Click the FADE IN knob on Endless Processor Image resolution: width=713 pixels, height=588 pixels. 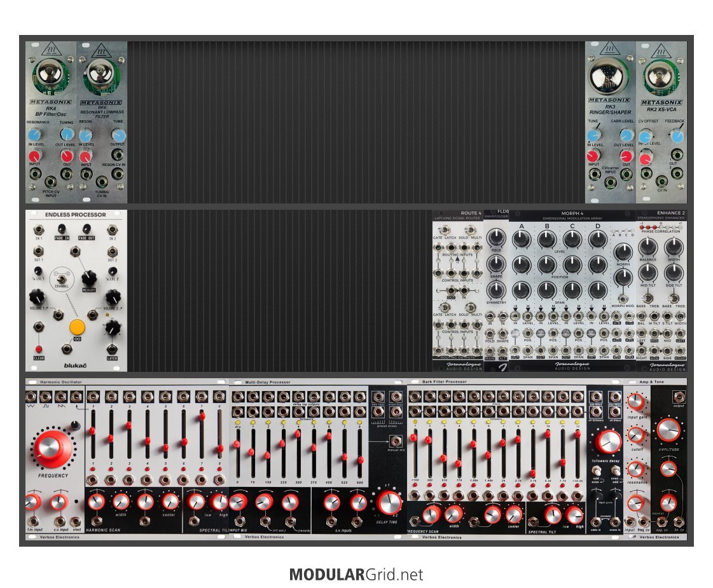point(62,229)
